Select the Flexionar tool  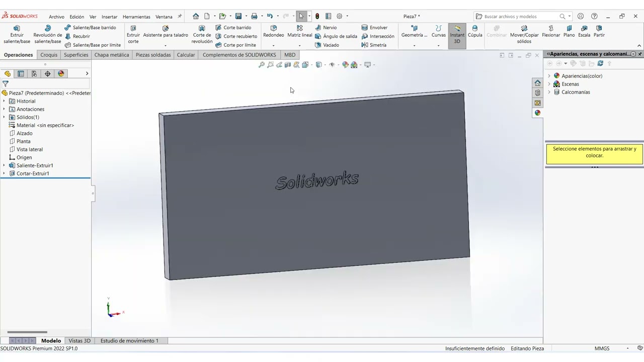[x=551, y=32]
